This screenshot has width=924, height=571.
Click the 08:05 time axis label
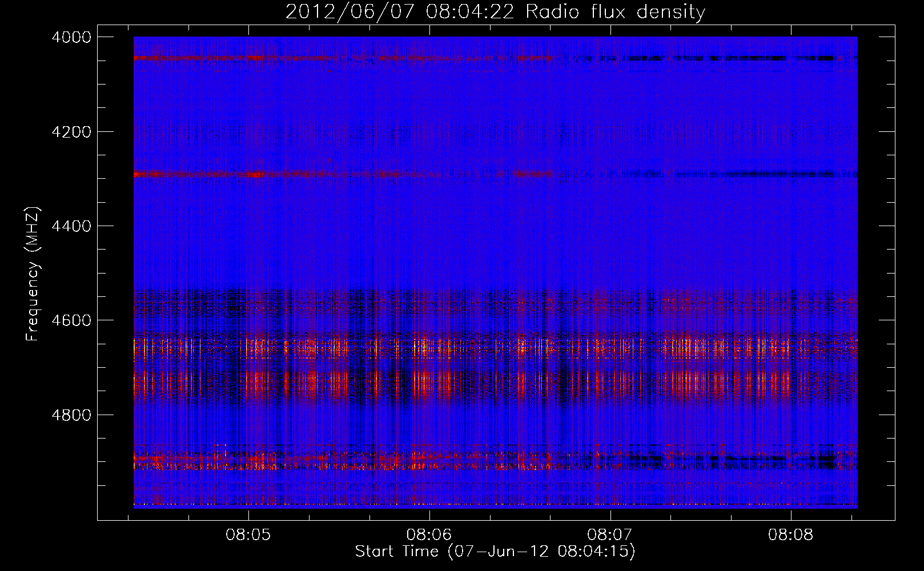[248, 535]
